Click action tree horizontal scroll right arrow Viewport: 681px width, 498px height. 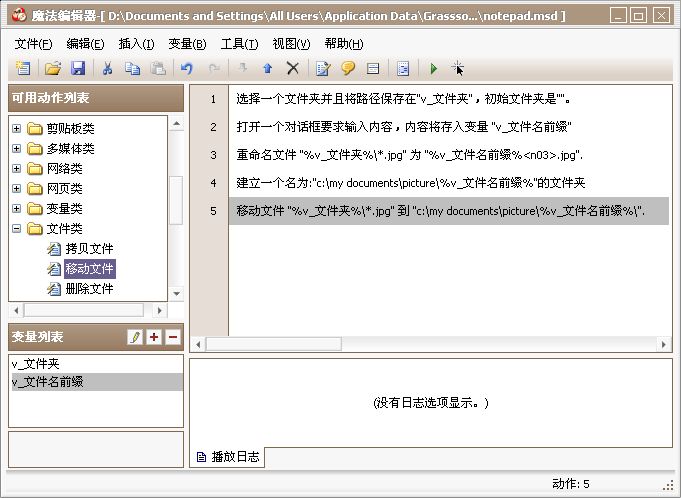(159, 310)
